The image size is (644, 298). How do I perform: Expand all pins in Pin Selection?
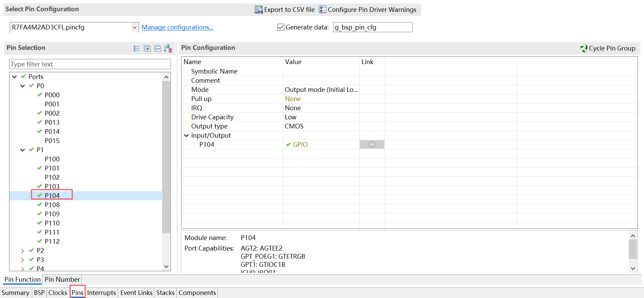coord(147,48)
